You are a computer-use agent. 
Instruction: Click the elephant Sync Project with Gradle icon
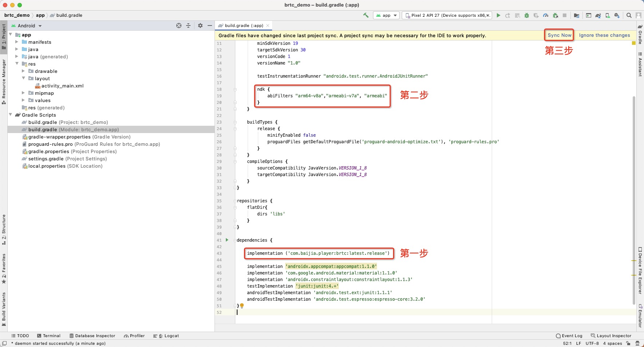point(598,15)
